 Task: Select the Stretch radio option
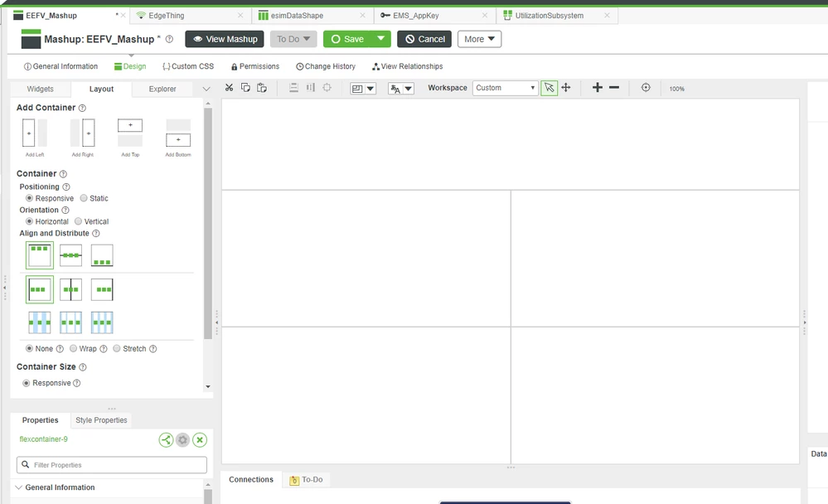click(117, 349)
